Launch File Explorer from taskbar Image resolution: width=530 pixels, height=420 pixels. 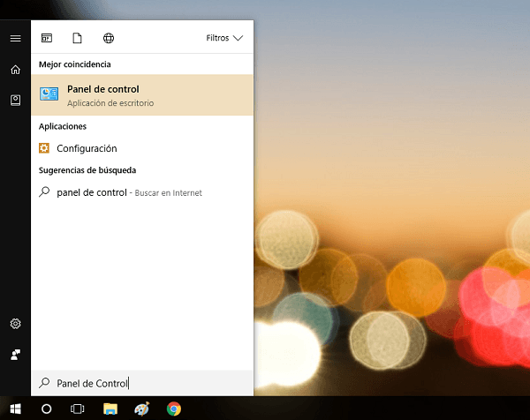[x=110, y=409]
